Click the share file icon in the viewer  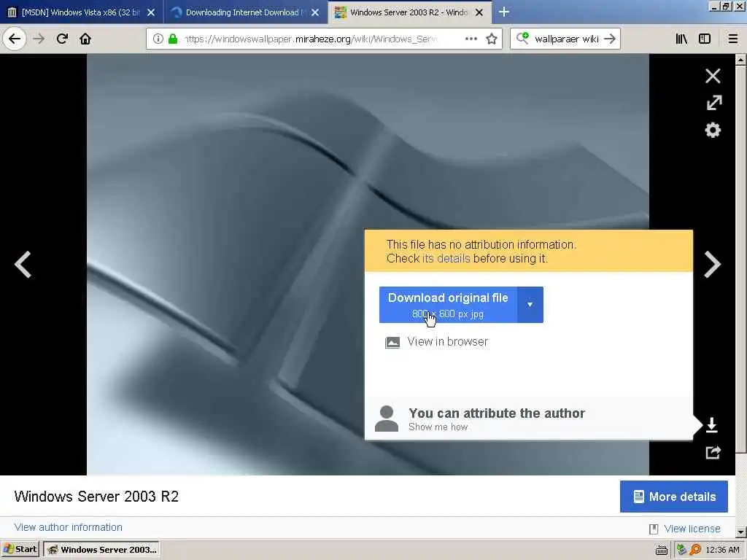click(x=713, y=452)
